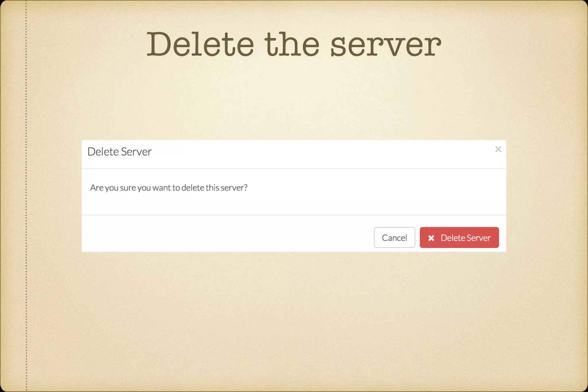The width and height of the screenshot is (588, 392).
Task: Select the 'Delete Server' dialog title text
Action: click(119, 152)
